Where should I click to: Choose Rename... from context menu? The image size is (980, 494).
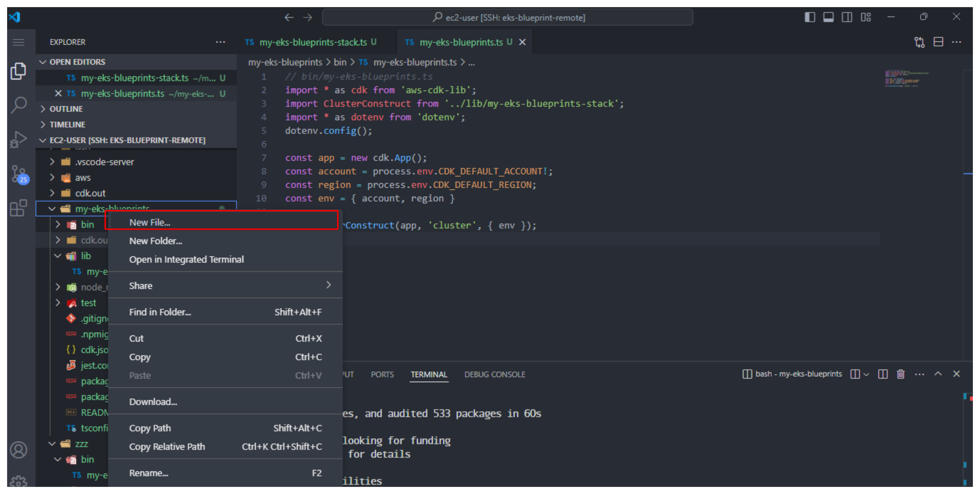point(225,473)
